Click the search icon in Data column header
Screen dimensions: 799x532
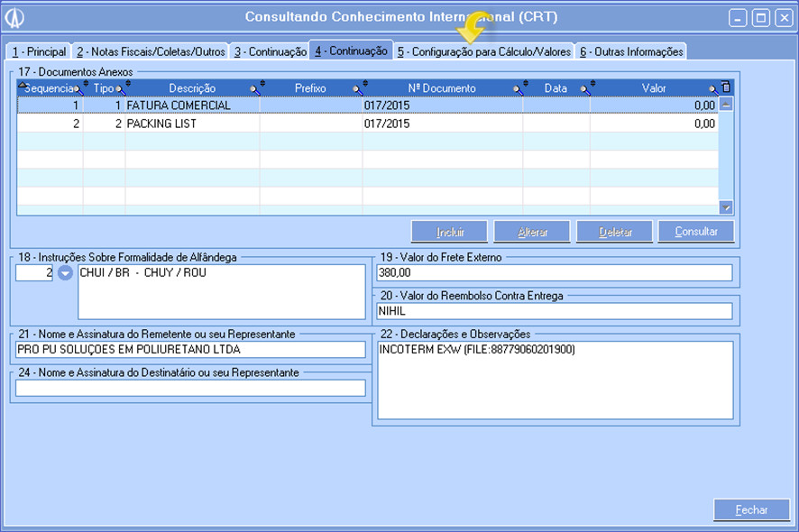coord(585,88)
